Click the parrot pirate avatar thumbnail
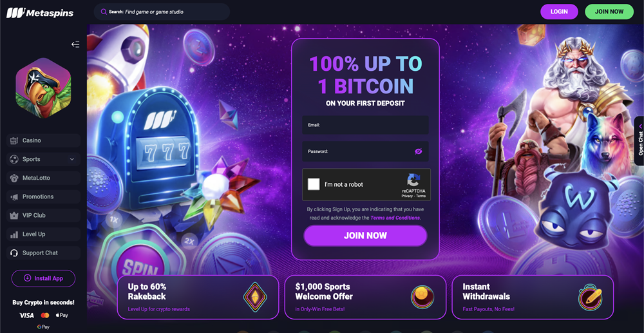644x333 pixels. 43,88
